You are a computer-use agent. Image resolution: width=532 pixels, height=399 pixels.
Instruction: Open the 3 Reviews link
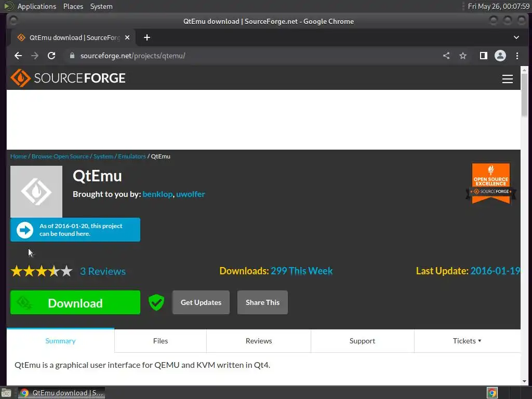[x=103, y=271]
